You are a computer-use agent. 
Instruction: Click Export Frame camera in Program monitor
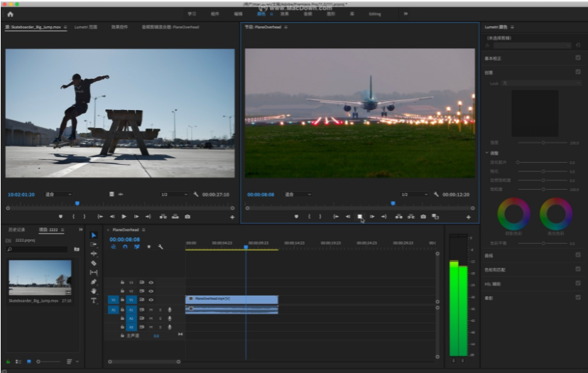click(x=423, y=217)
